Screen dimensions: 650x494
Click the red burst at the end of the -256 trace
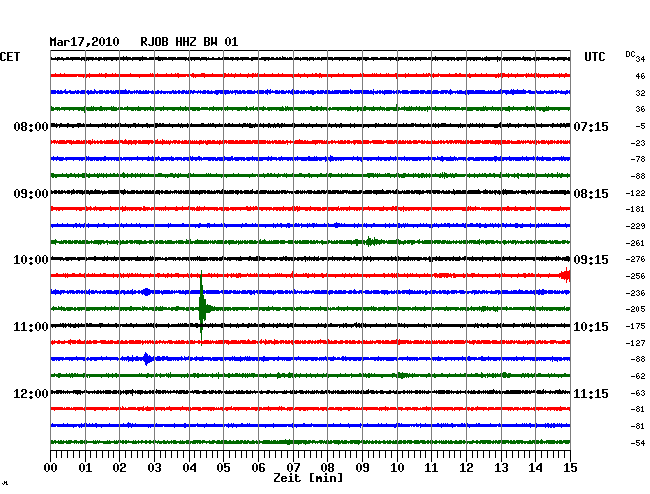point(565,275)
